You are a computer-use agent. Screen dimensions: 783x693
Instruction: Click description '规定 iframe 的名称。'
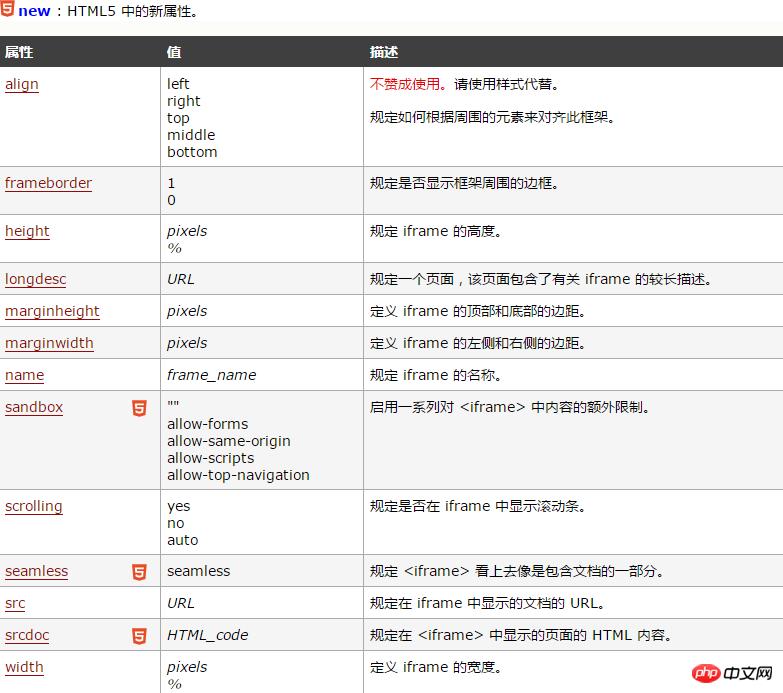tap(436, 375)
